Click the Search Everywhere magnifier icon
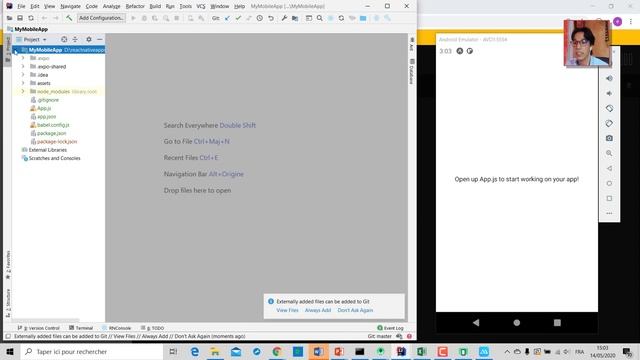640x360 pixels. click(320, 18)
